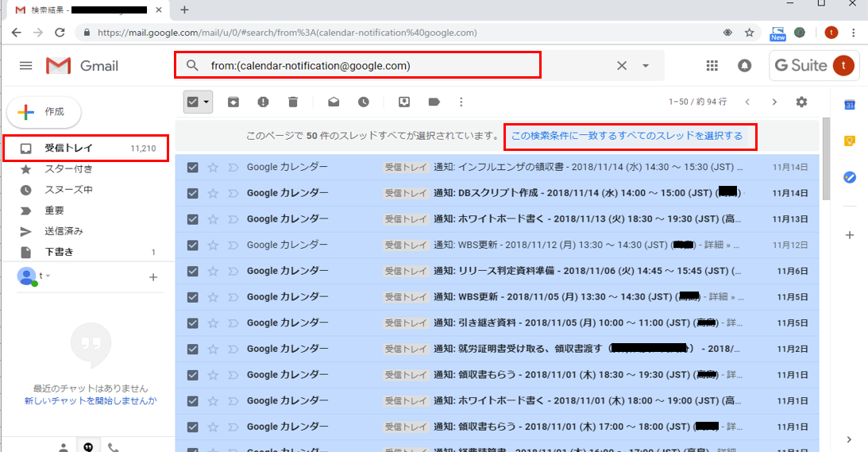This screenshot has width=868, height=452.
Task: Go to the newer page arrow
Action: pos(747,102)
